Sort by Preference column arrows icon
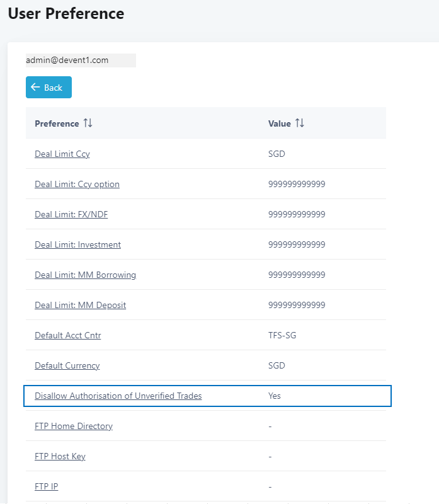439x504 pixels. 88,123
